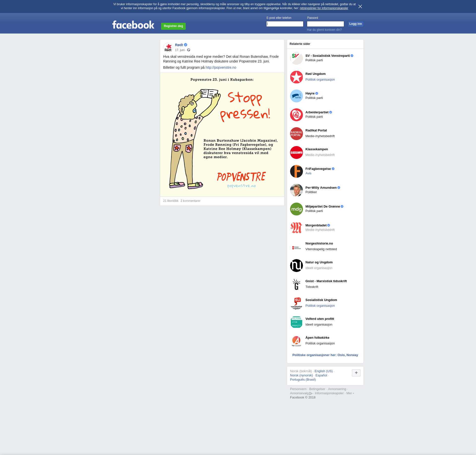Click the Facebook logo
The width and height of the screenshot is (476, 455).
(133, 25)
